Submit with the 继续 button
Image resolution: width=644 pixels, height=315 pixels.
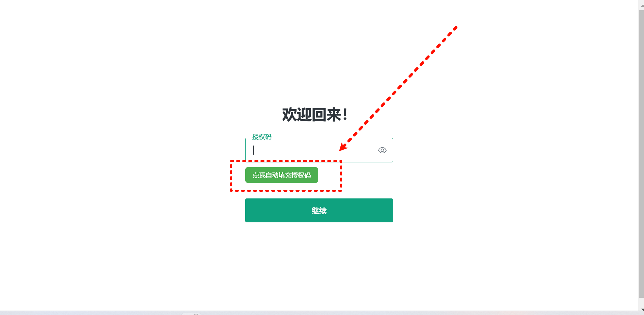[319, 210]
